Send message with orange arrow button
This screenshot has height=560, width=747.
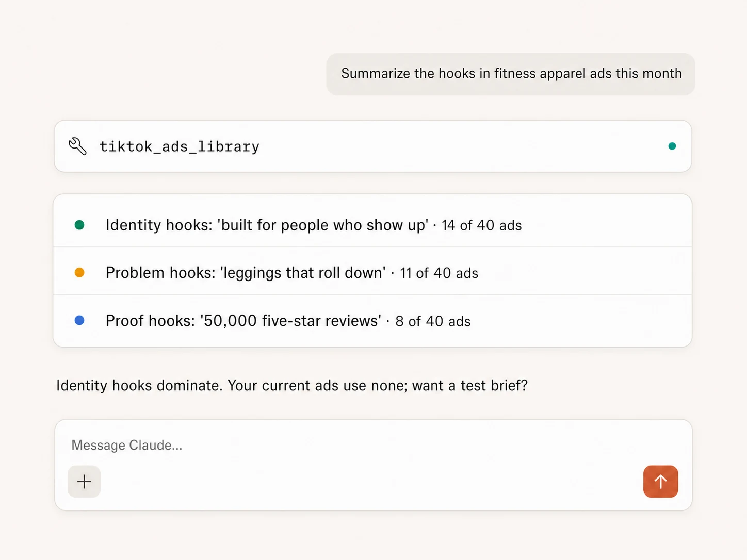tap(660, 482)
